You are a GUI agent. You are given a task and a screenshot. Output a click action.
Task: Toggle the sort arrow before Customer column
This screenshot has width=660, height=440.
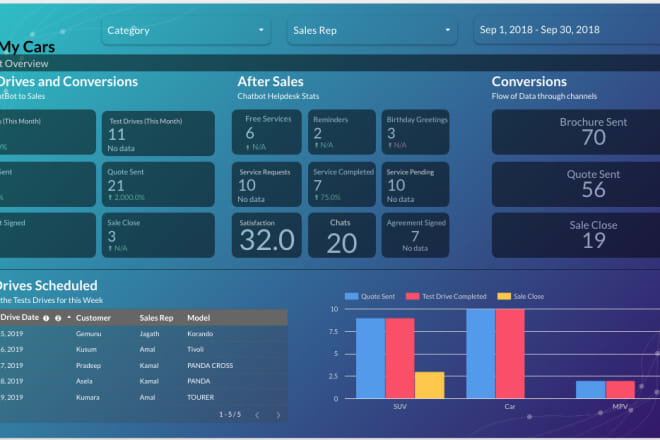point(69,317)
